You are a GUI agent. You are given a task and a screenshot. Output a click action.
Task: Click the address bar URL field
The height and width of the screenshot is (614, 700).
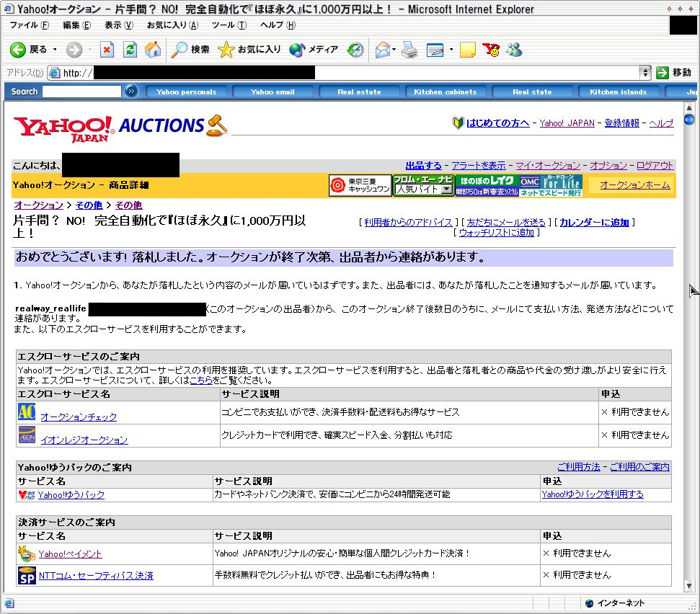344,72
